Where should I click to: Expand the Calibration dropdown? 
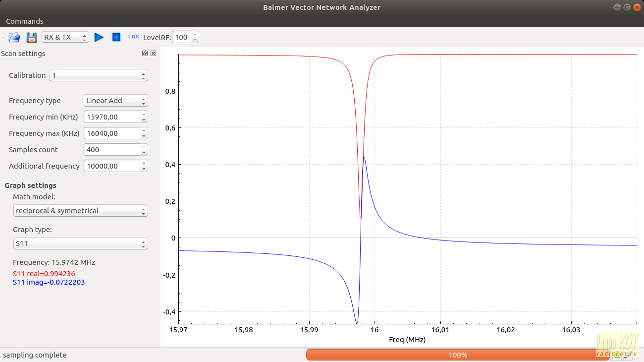coord(99,75)
